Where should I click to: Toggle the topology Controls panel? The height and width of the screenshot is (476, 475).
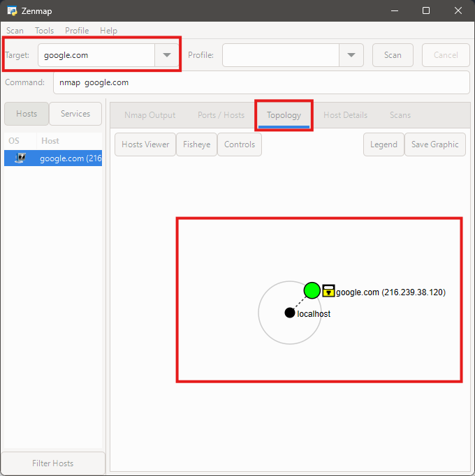click(x=240, y=144)
